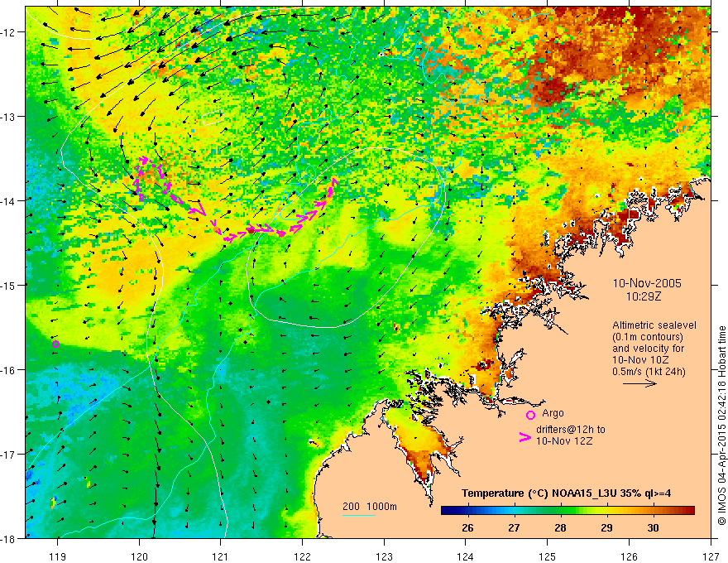Click longitude axis label 120
This screenshot has height=563, width=728.
[139, 556]
